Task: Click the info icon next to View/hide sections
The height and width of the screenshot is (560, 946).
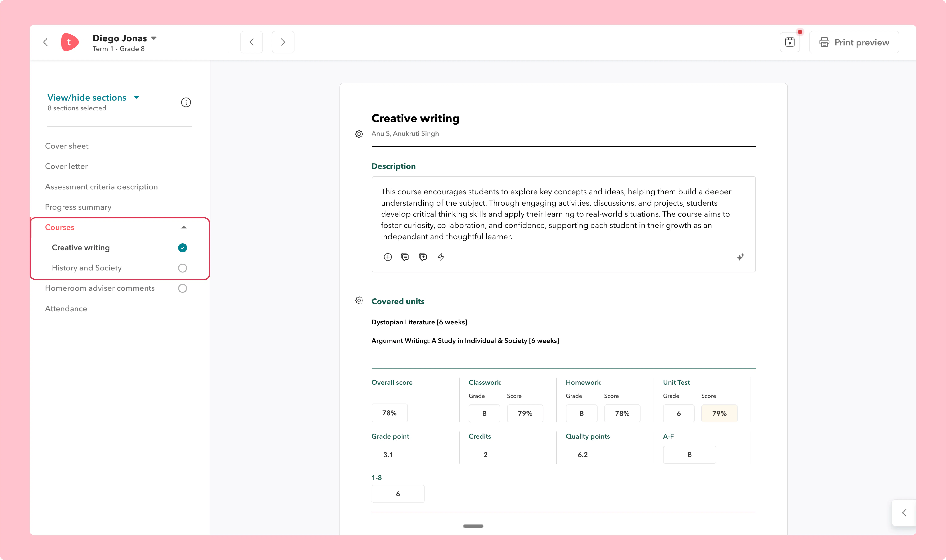Action: click(186, 102)
